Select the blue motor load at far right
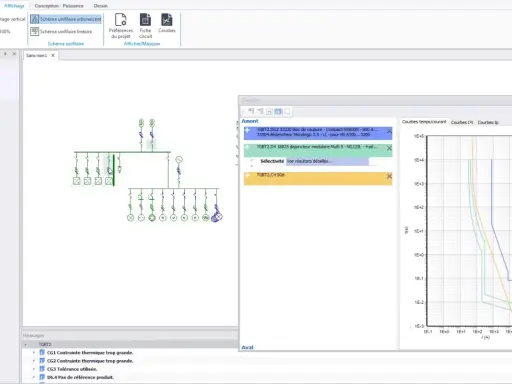Viewport: 512px width, 384px height. [x=217, y=217]
